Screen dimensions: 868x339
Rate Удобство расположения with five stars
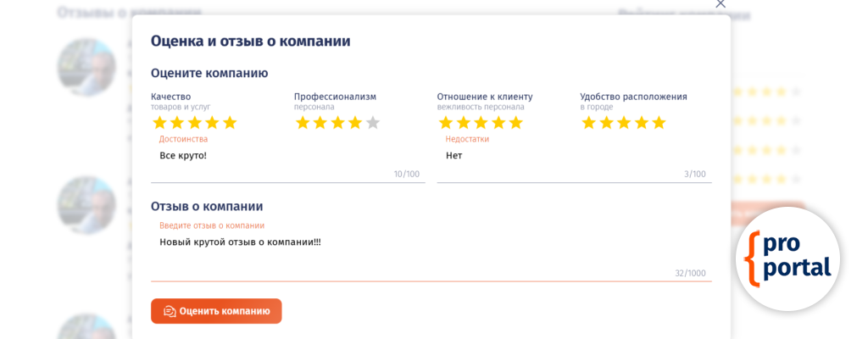tap(659, 123)
